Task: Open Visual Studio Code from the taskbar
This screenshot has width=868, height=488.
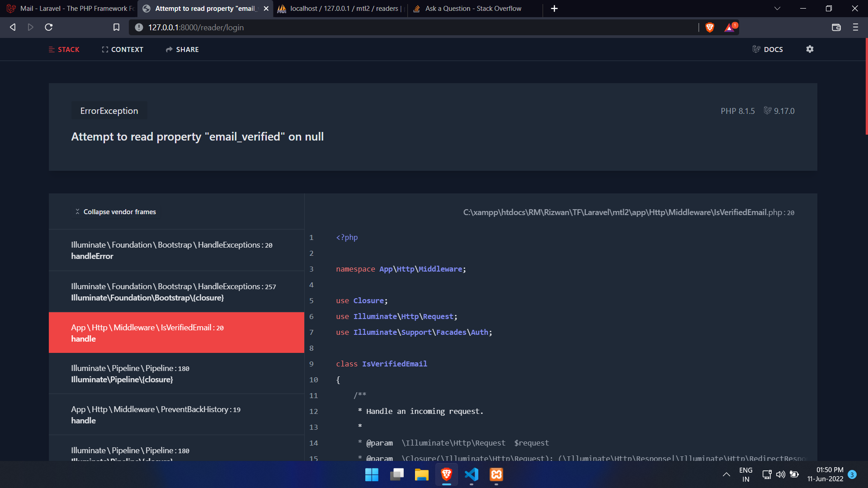Action: [x=472, y=474]
